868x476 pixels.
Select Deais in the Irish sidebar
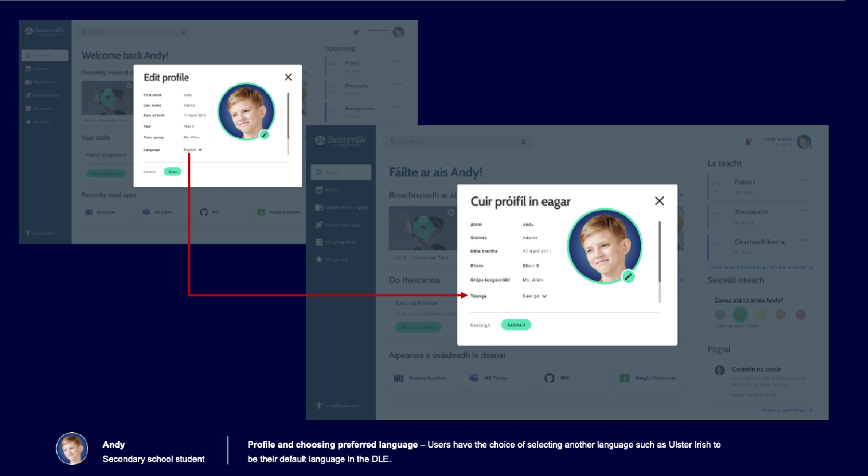click(x=341, y=172)
